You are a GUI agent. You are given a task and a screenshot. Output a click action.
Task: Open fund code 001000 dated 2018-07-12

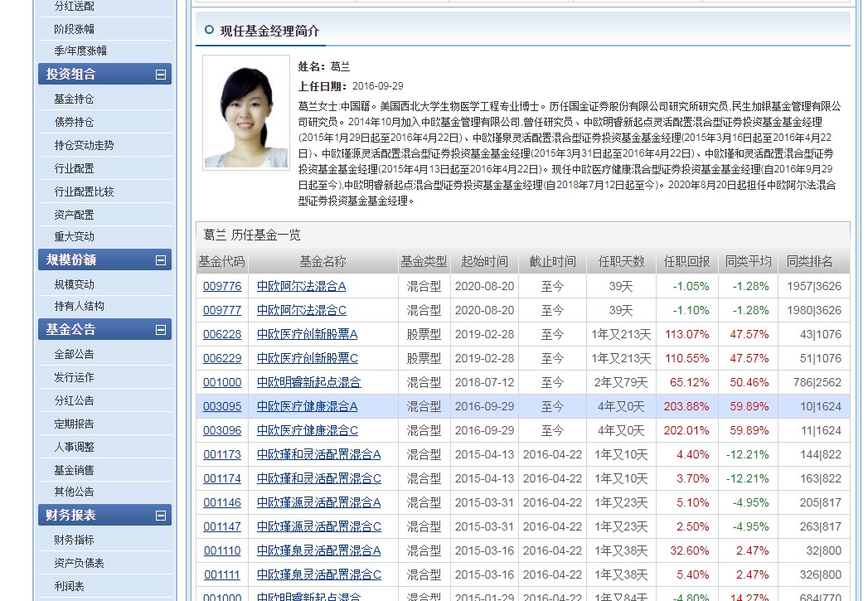tap(222, 382)
